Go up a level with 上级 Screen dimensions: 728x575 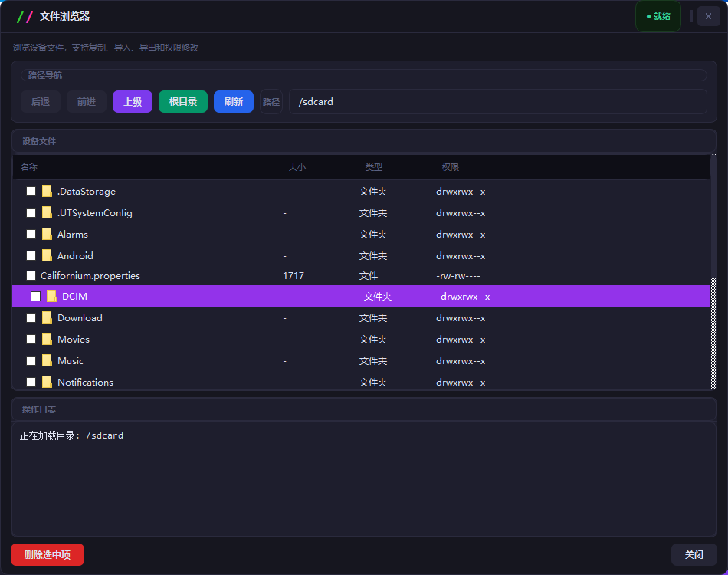133,102
